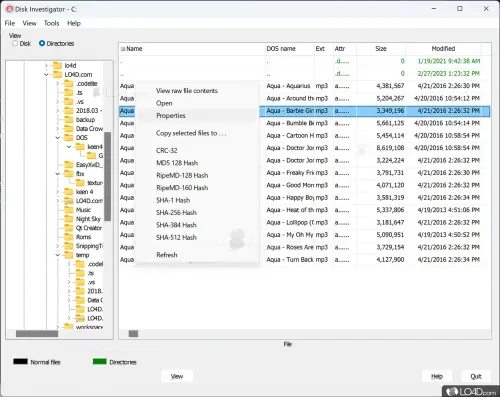The width and height of the screenshot is (500, 397).
Task: Click the fbx folder icon
Action: pos(69,173)
